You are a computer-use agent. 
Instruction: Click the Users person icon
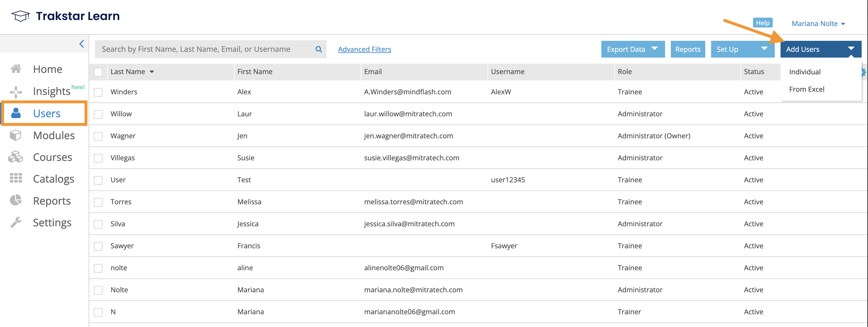pos(16,113)
